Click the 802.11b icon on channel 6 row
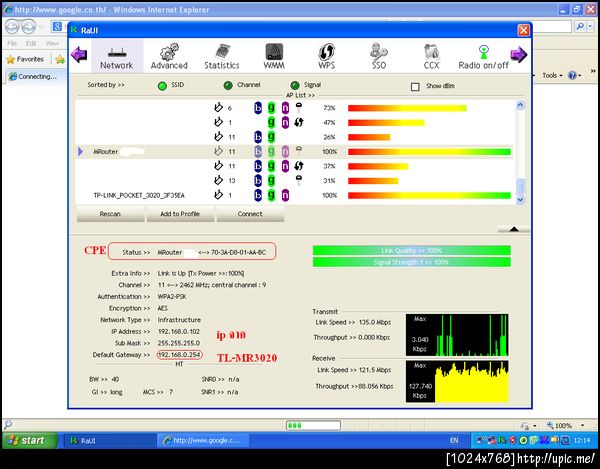Screen dimensions: 600x469 258,108
